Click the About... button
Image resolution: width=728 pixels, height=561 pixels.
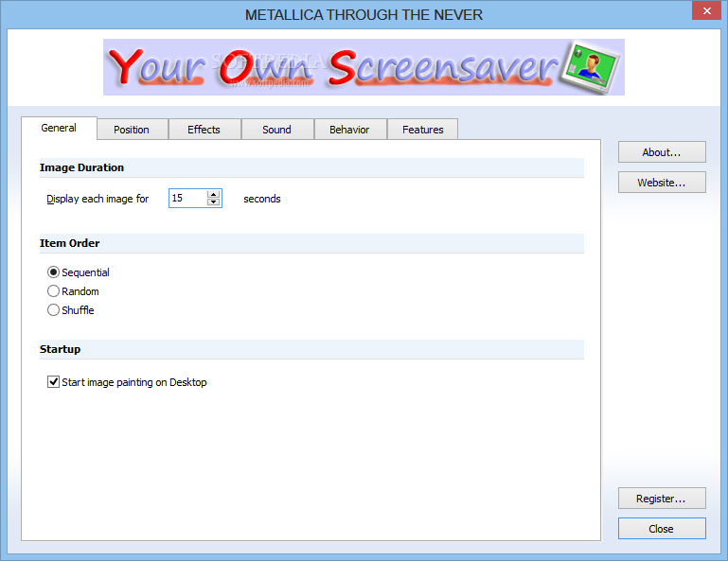(x=662, y=152)
